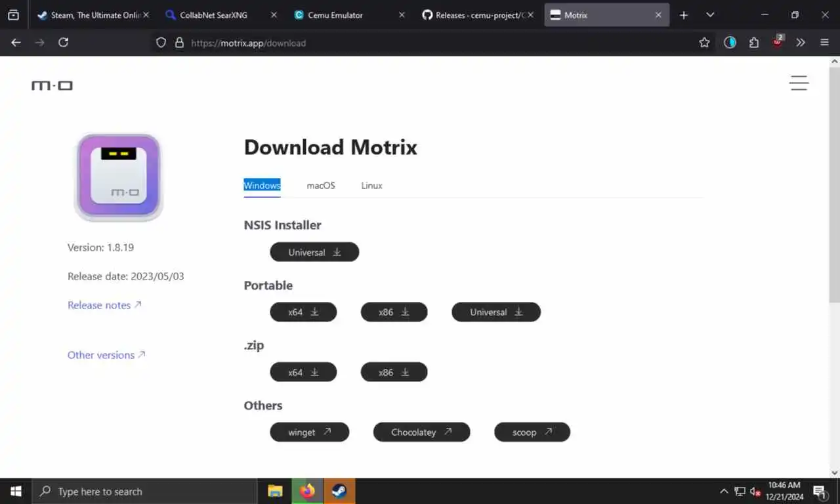Click the tracking protection shield icon
The image size is (840, 504).
point(161,43)
